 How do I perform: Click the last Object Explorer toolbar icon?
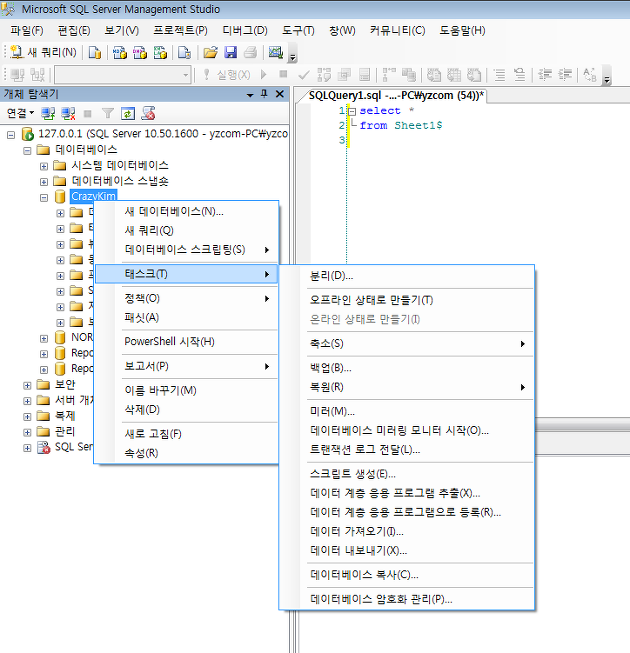(x=148, y=113)
